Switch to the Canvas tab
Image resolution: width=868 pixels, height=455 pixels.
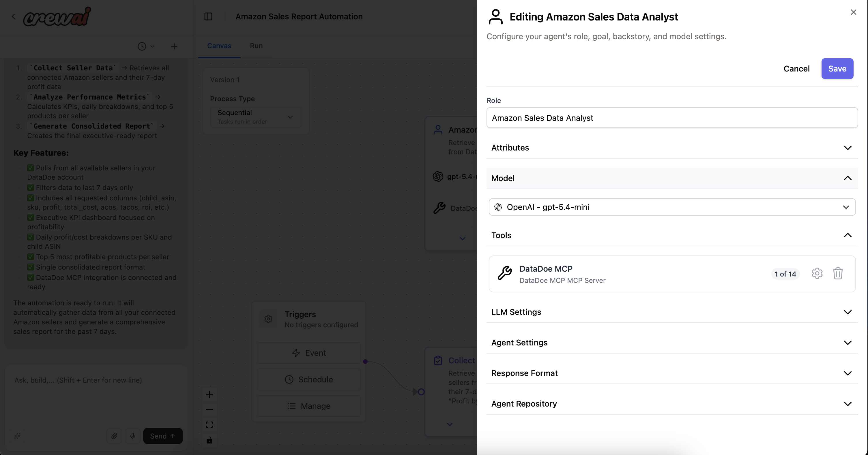(x=219, y=46)
